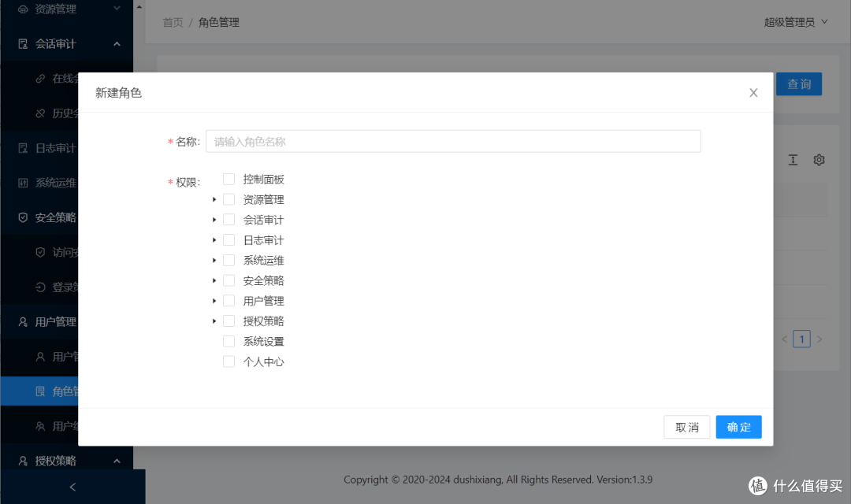
Task: Click the 登录策略 icon in sidebar
Action: tap(40, 287)
